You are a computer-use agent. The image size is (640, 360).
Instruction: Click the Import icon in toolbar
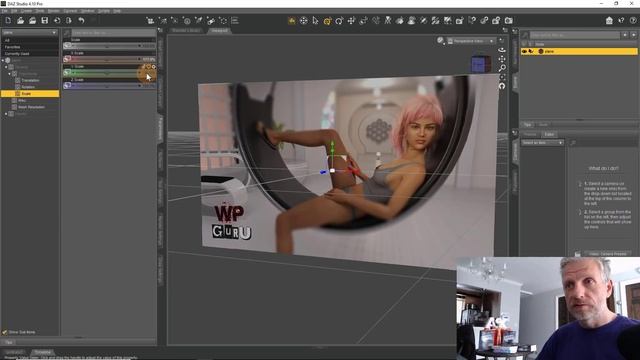coord(57,20)
